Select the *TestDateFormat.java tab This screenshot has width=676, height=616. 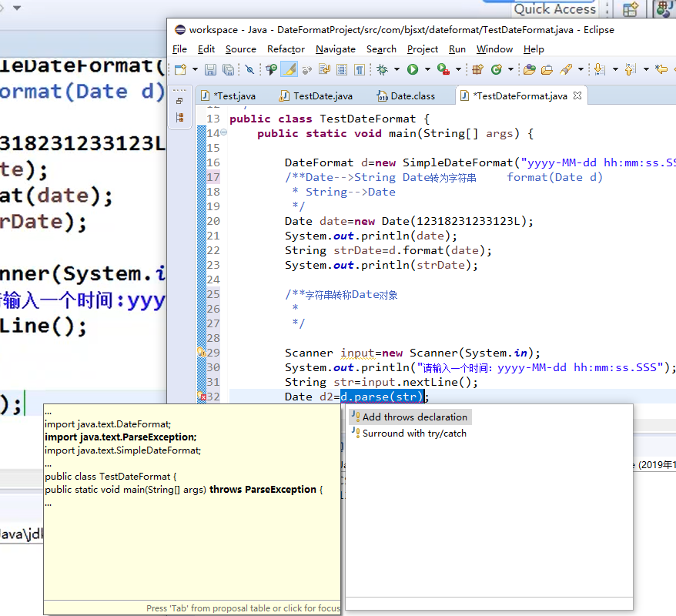click(x=520, y=95)
